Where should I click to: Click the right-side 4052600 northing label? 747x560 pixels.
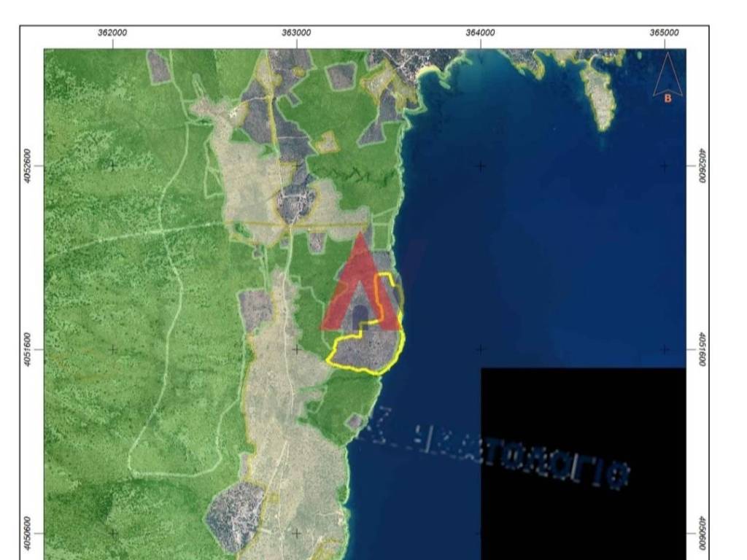point(700,166)
